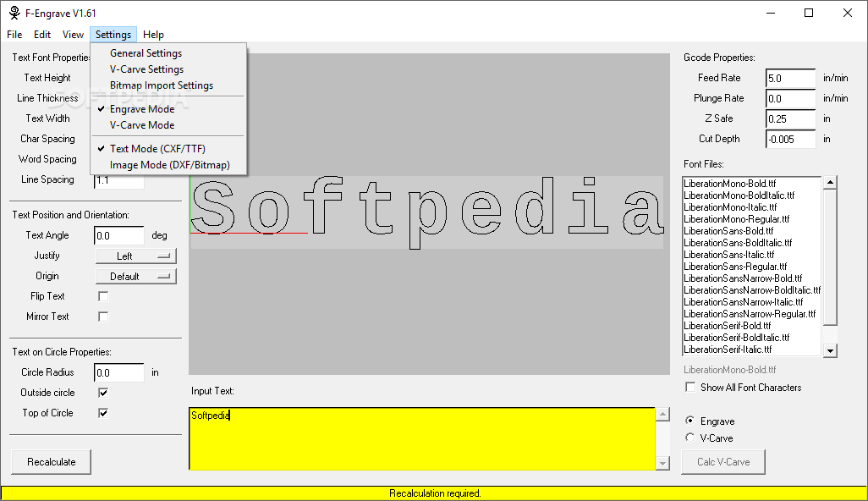
Task: Select LiberationSans-BoldItalic.ttf font
Action: (x=738, y=243)
